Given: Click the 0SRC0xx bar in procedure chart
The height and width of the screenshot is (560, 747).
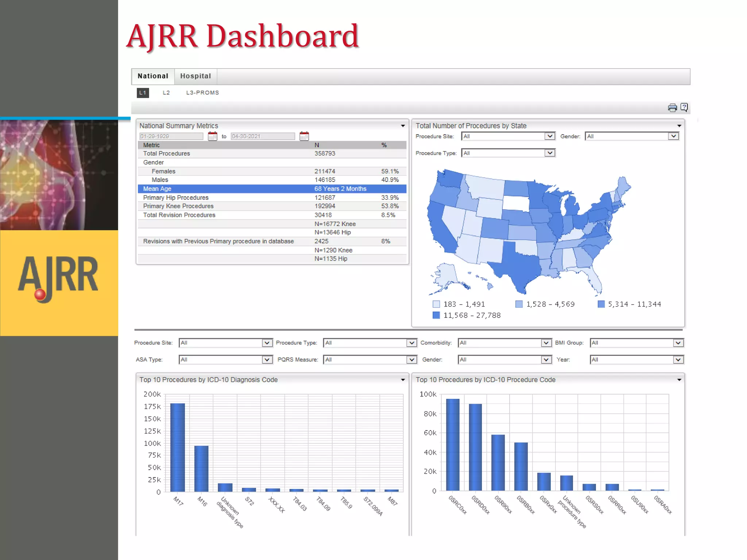Looking at the screenshot, I should 453,444.
